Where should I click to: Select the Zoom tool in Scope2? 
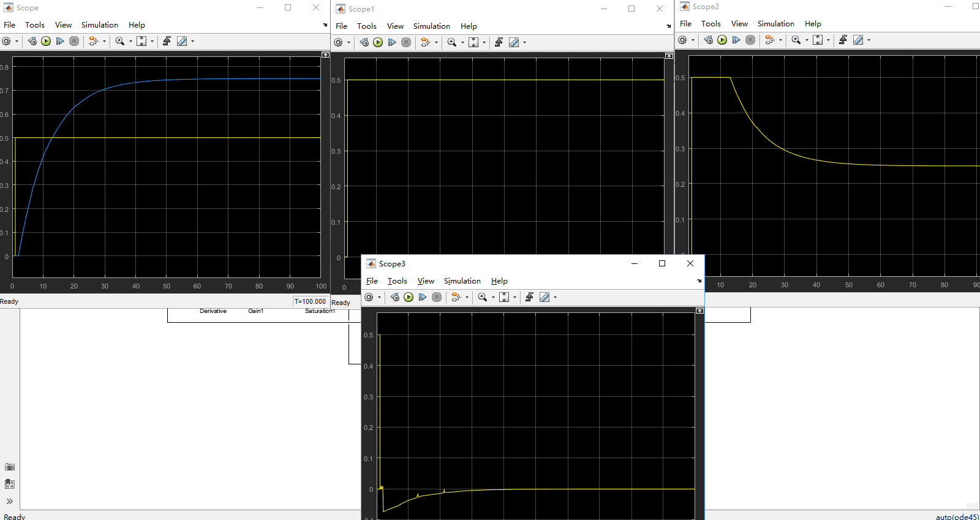click(796, 40)
